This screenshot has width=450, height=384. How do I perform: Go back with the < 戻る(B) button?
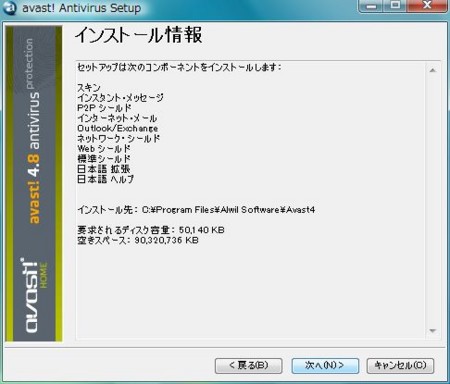pyautogui.click(x=249, y=366)
